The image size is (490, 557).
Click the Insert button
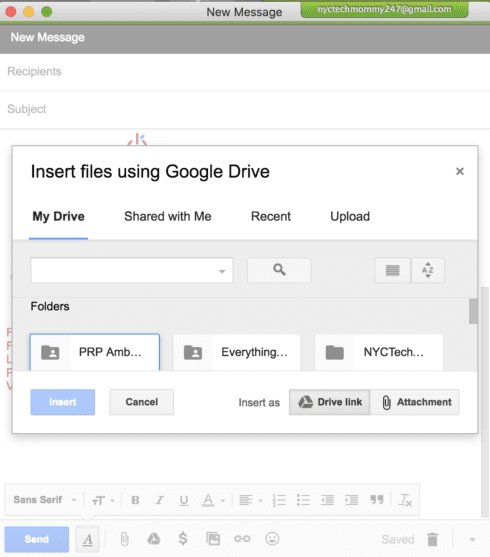point(63,402)
